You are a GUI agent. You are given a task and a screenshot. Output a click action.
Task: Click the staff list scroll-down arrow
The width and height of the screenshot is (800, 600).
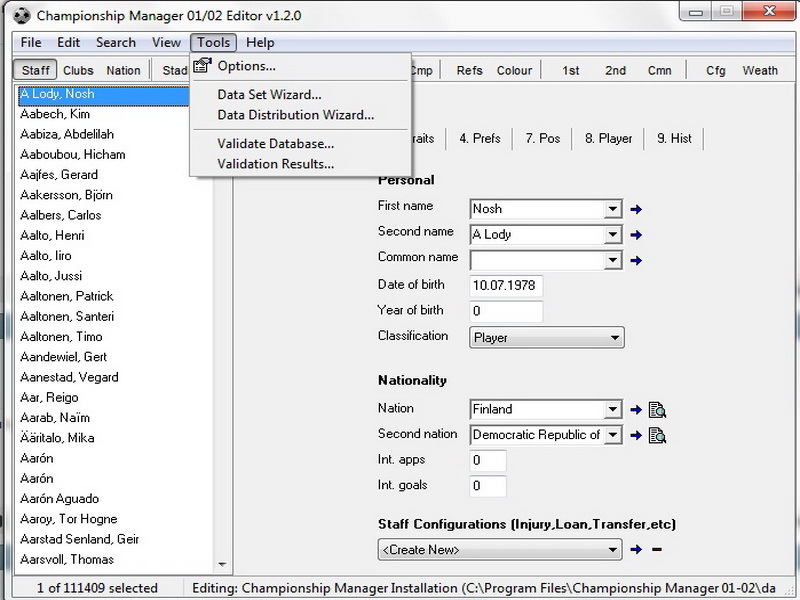pyautogui.click(x=222, y=564)
